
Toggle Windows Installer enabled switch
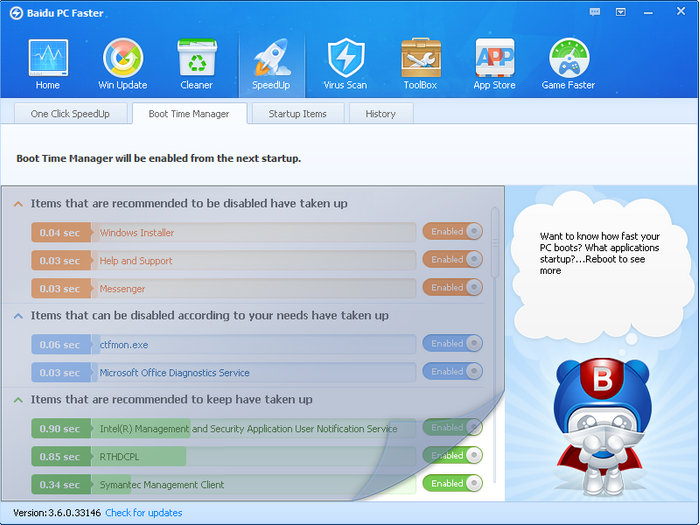point(453,231)
